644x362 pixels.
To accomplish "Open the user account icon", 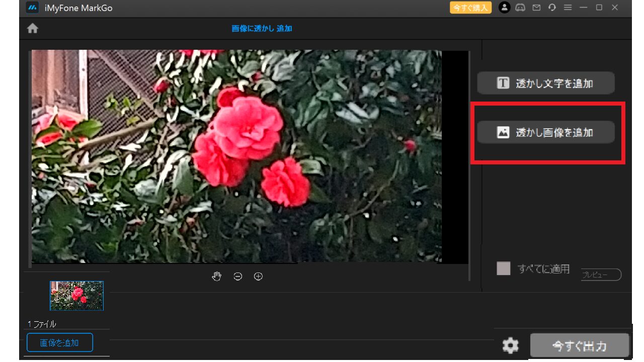I will tap(504, 8).
